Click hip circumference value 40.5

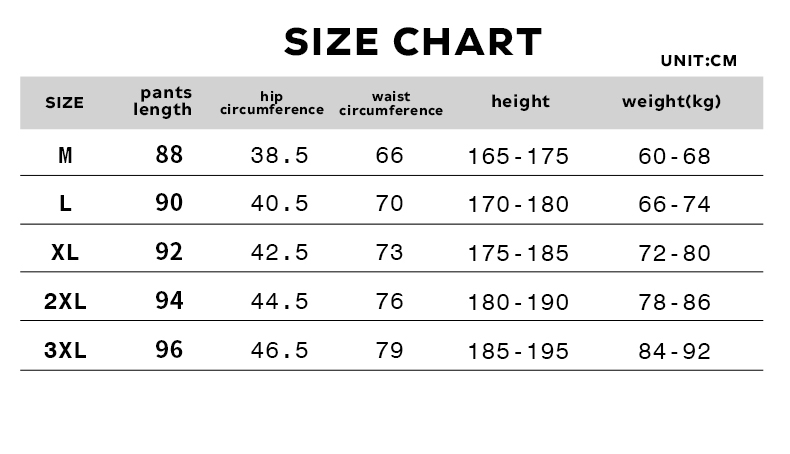tap(279, 204)
